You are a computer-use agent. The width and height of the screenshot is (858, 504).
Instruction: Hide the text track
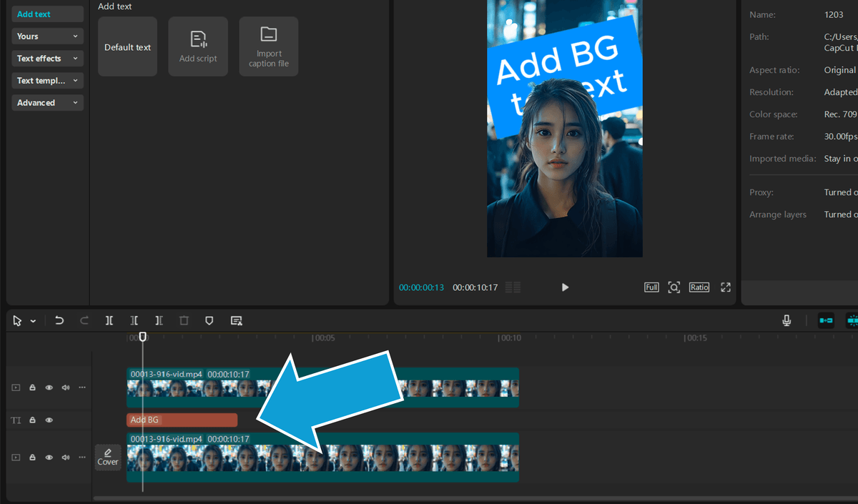pos(49,420)
